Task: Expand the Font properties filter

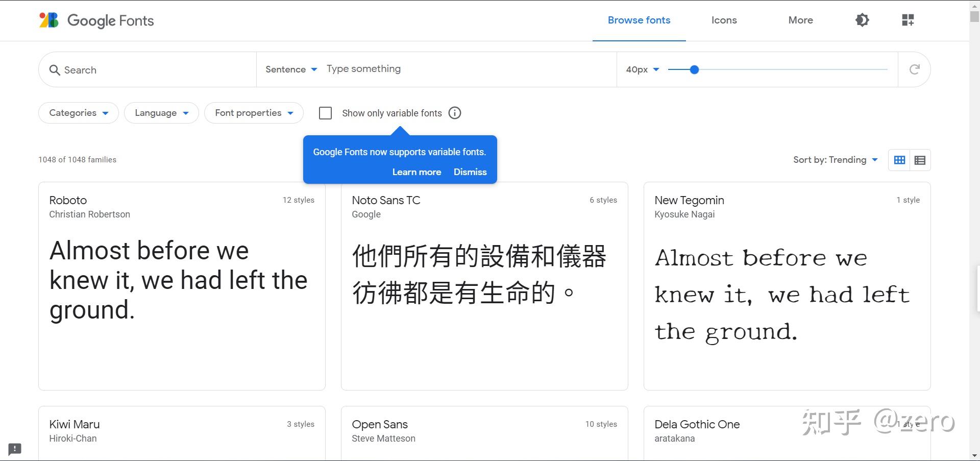Action: tap(254, 113)
